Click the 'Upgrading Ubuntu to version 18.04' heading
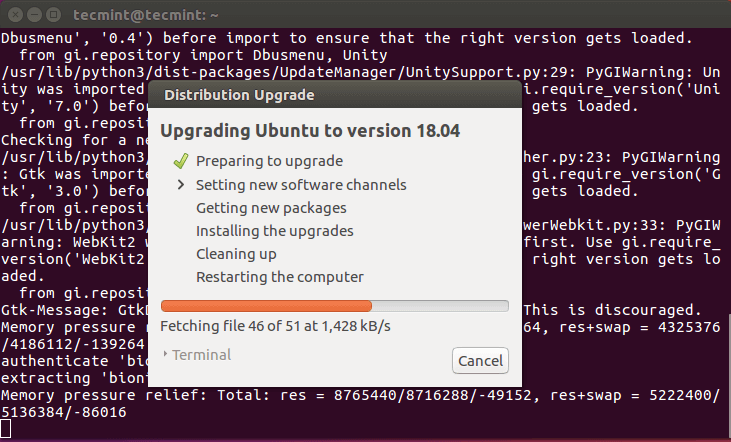Screen dimensions: 731x442 point(310,132)
